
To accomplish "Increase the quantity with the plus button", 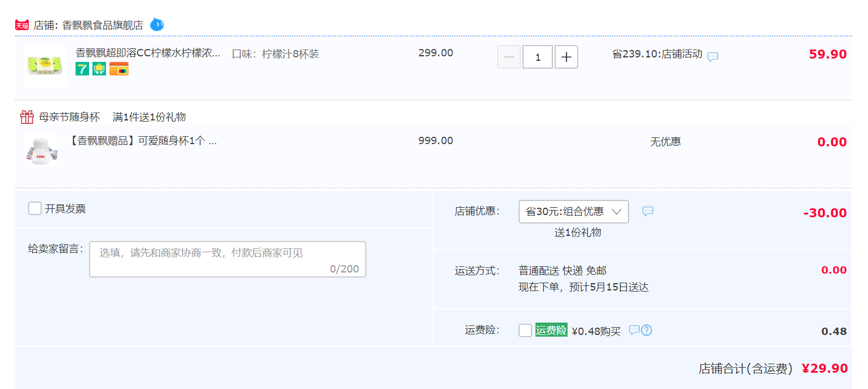I will pyautogui.click(x=566, y=57).
